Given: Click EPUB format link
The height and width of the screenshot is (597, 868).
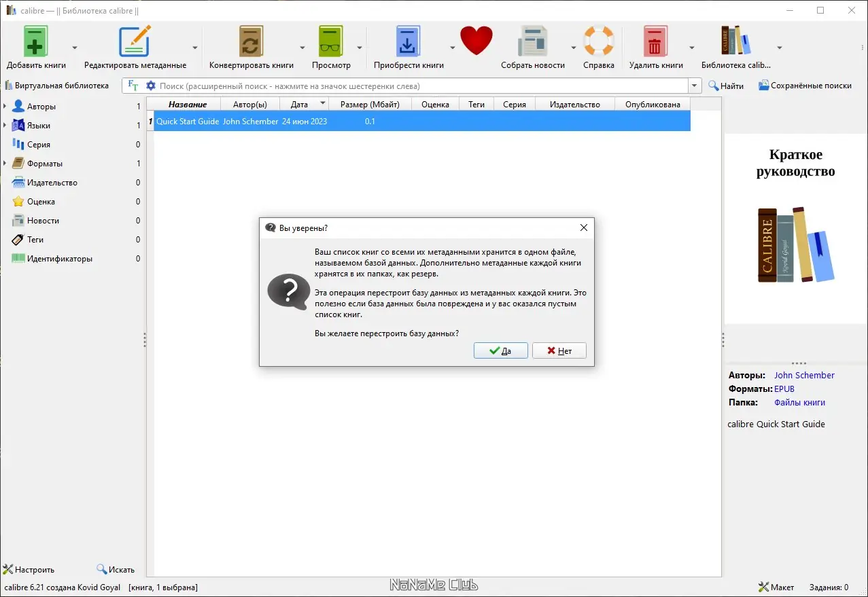Looking at the screenshot, I should [784, 389].
